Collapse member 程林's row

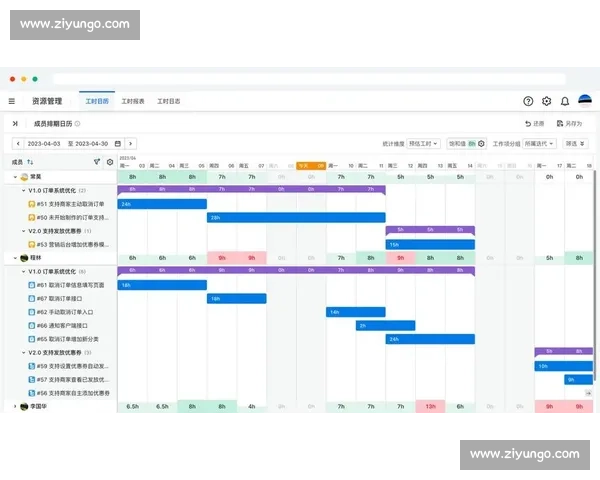[15, 258]
